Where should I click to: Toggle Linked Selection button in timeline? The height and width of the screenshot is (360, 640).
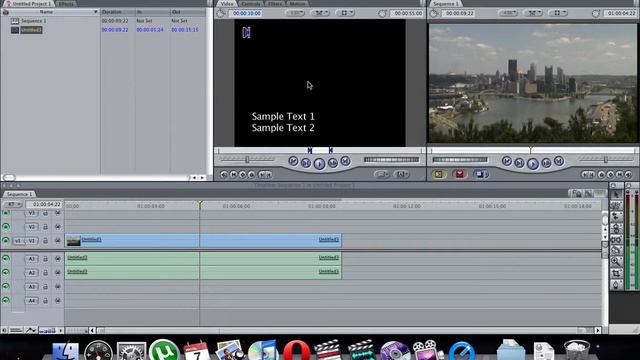pos(588,194)
